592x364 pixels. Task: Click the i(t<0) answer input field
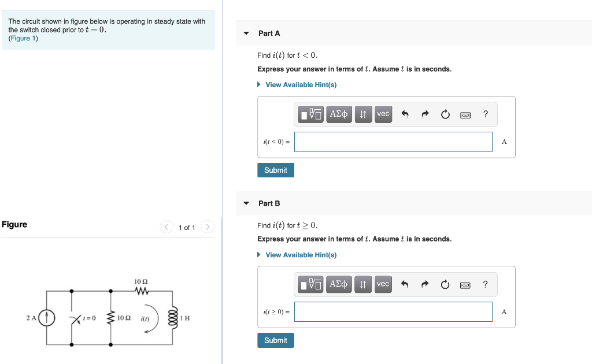tap(393, 142)
